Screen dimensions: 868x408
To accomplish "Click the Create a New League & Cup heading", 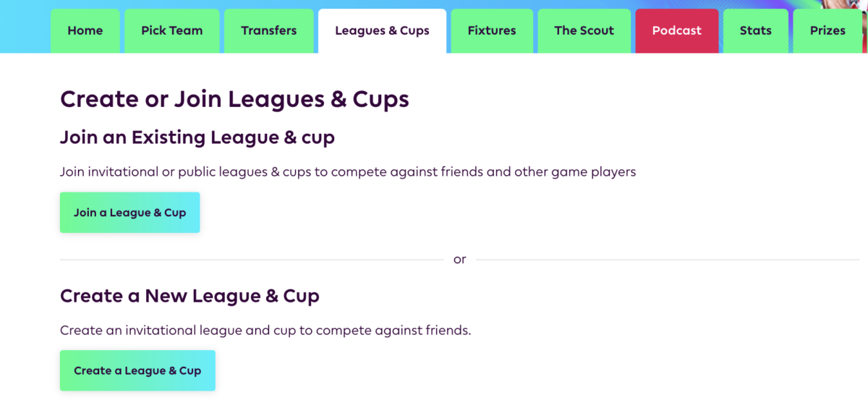I will pos(190,296).
